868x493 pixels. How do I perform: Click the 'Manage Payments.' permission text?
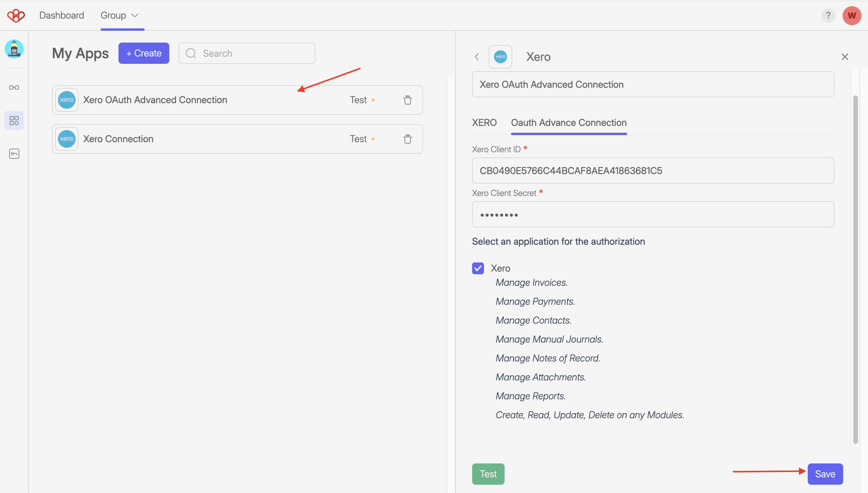535,302
